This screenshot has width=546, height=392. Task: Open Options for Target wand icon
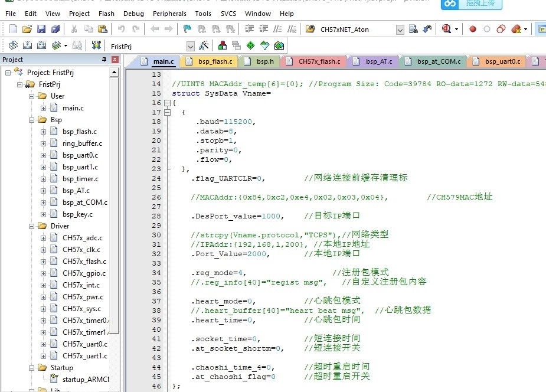click(x=204, y=45)
